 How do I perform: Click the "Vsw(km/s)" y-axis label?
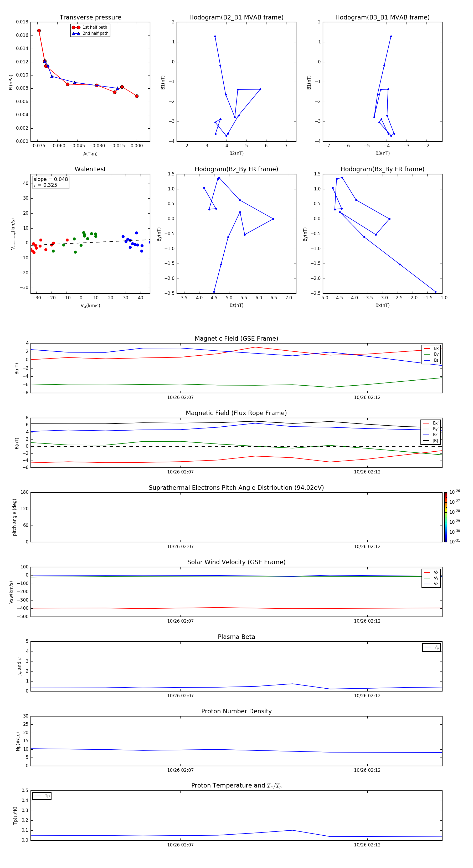pyautogui.click(x=11, y=592)
